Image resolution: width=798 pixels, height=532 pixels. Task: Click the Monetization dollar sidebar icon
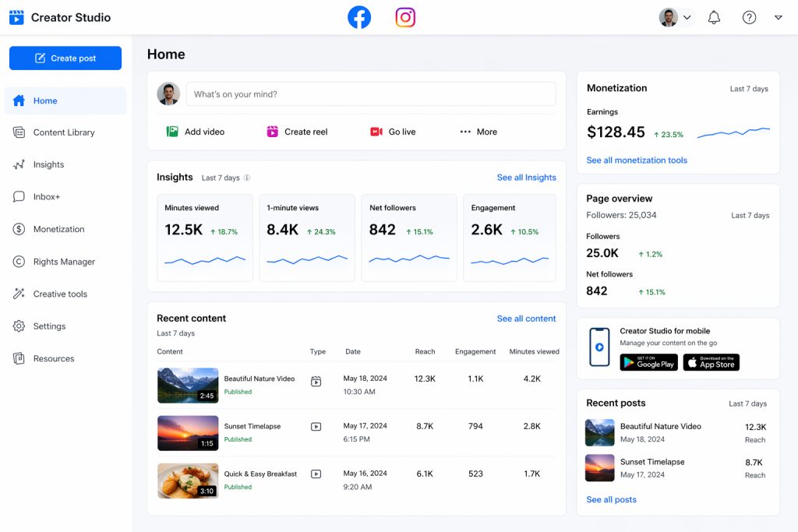point(19,229)
